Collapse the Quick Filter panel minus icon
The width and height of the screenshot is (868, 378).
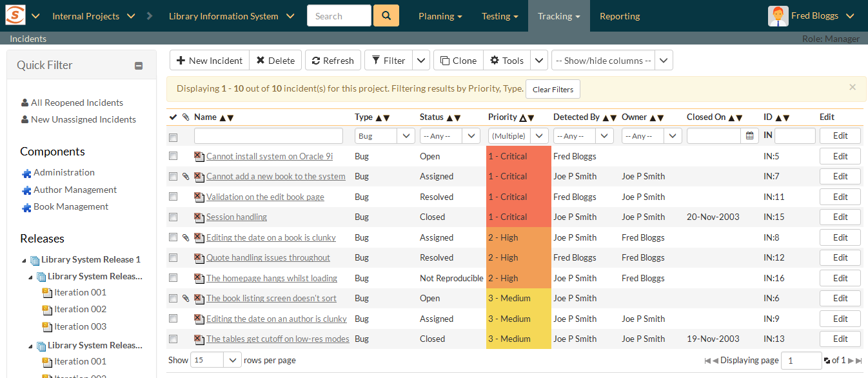click(x=139, y=65)
